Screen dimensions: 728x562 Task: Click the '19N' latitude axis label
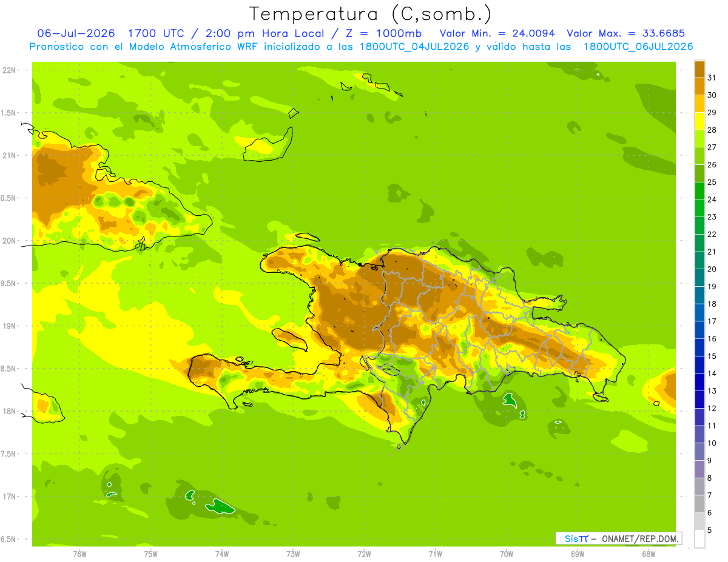point(9,326)
